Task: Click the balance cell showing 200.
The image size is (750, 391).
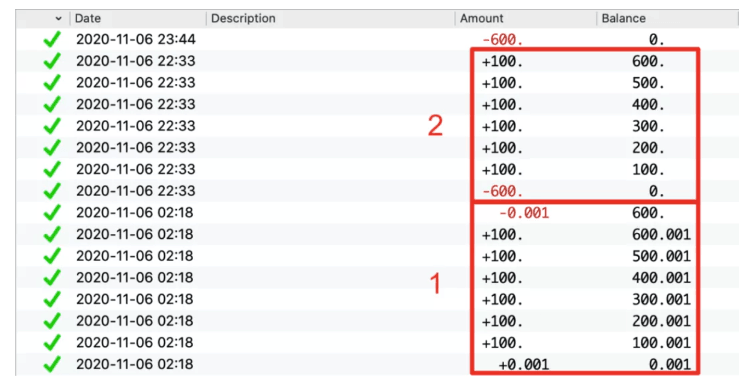Action: click(x=648, y=148)
